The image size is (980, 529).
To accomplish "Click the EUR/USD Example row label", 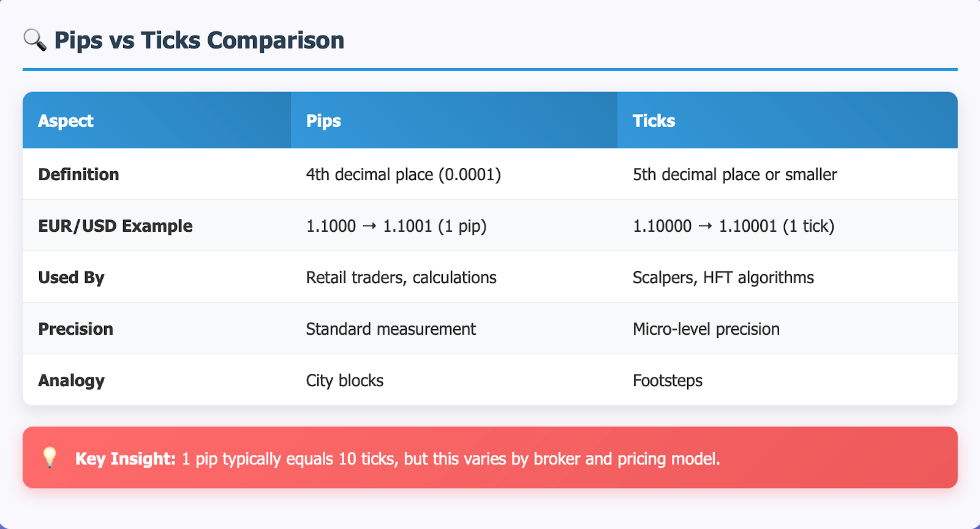I will [115, 226].
